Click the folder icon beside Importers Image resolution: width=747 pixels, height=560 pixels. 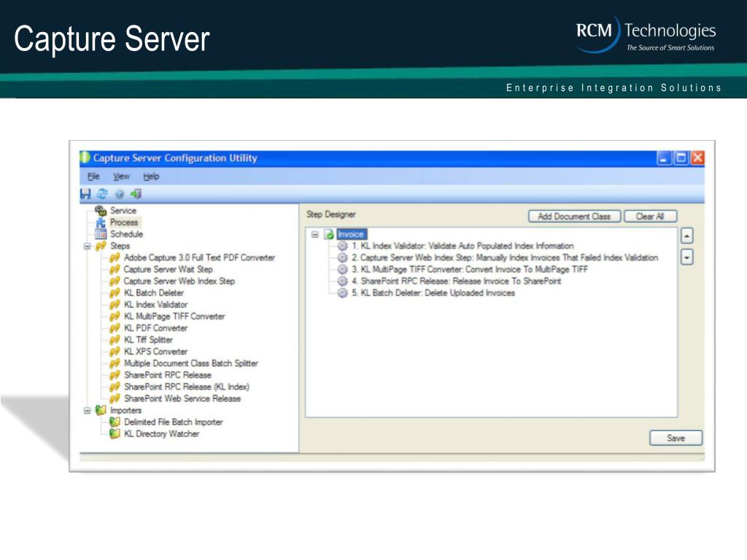101,411
